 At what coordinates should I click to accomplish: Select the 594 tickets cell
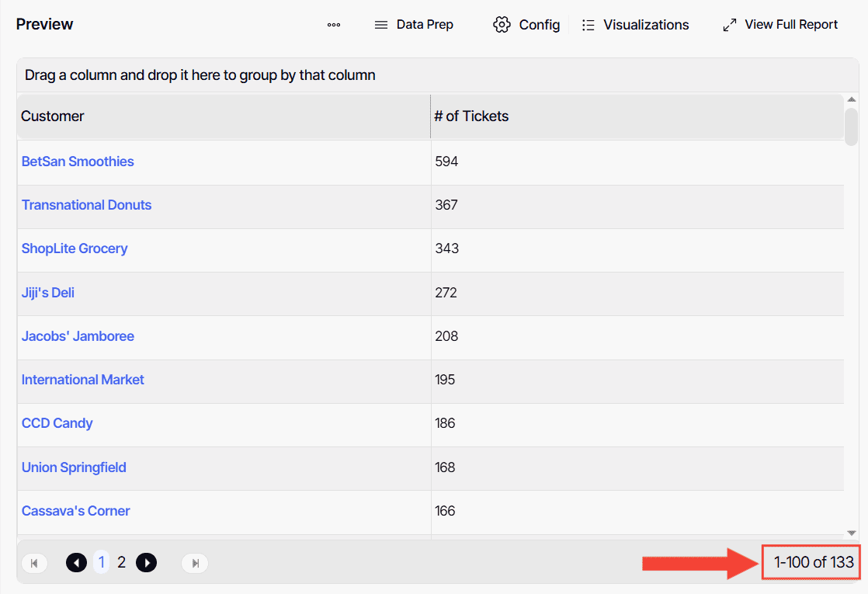637,162
